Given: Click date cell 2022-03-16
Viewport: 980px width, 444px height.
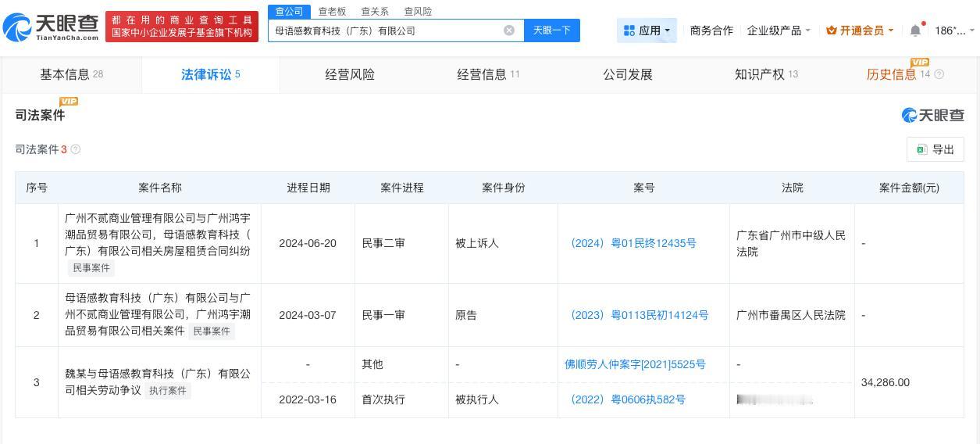Looking at the screenshot, I should click(308, 399).
